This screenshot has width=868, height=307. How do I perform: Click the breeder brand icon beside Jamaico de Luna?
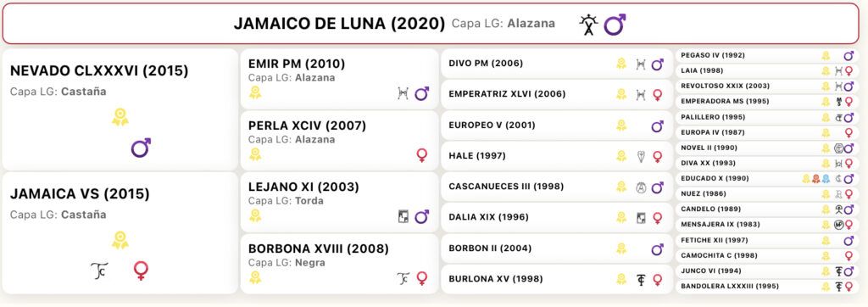pyautogui.click(x=588, y=25)
